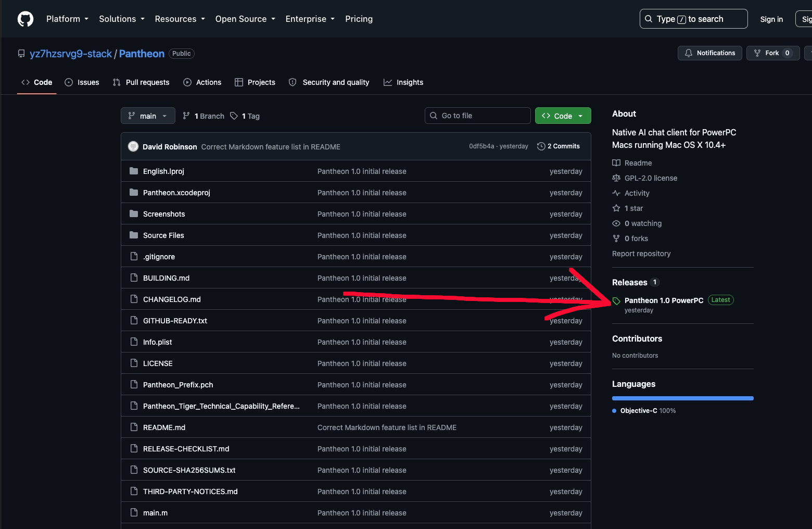Expand the green Code dropdown button

tap(563, 116)
